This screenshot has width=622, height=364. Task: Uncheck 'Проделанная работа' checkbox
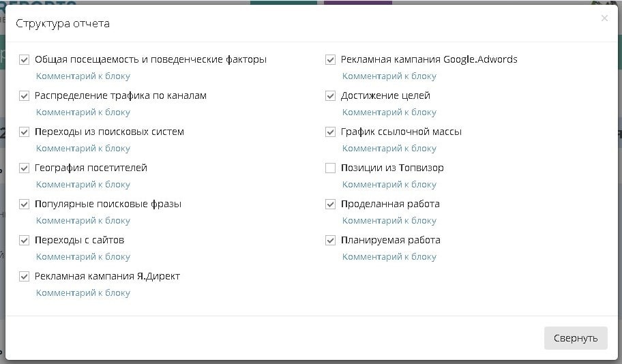331,204
